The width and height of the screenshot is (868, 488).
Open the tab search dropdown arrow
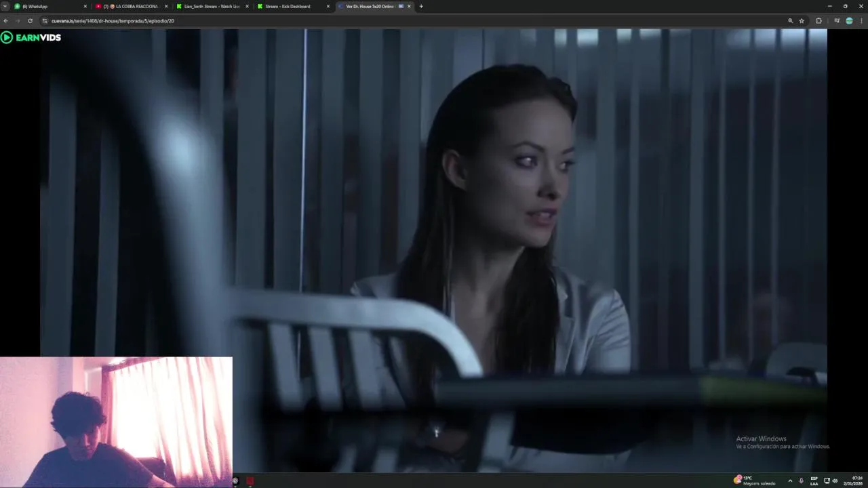click(x=5, y=6)
